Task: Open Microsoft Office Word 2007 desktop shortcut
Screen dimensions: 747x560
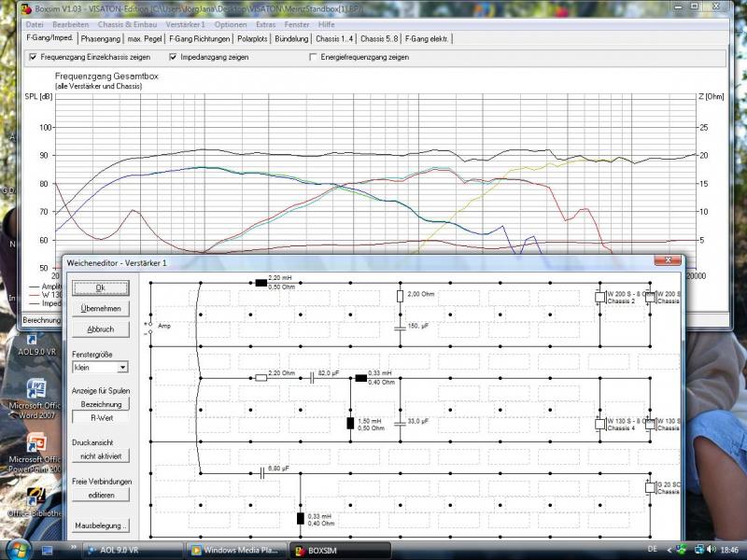Action: tap(37, 392)
